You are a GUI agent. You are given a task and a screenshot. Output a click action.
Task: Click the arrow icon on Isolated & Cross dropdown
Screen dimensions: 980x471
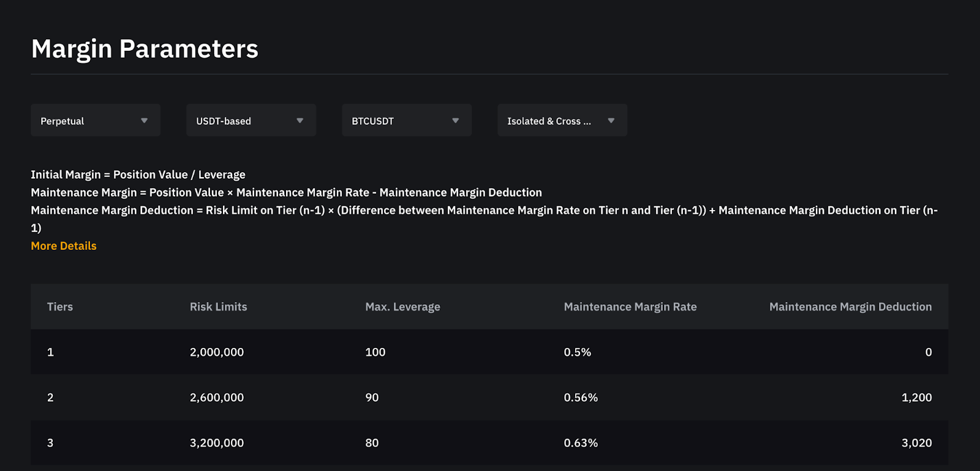[x=611, y=121]
